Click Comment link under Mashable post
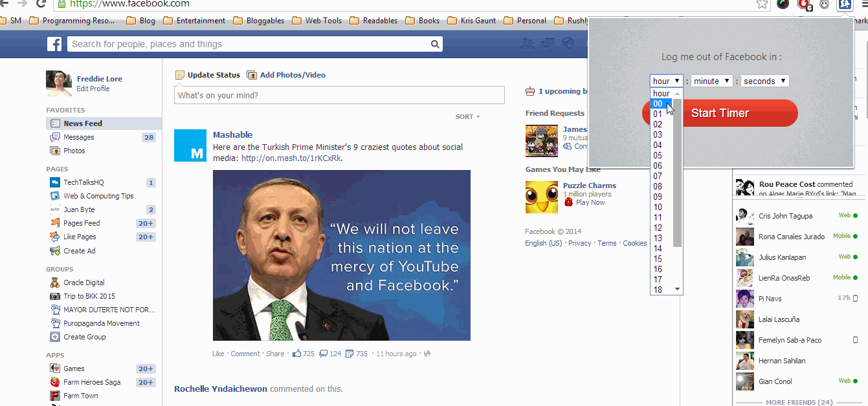868x406 pixels. click(245, 354)
